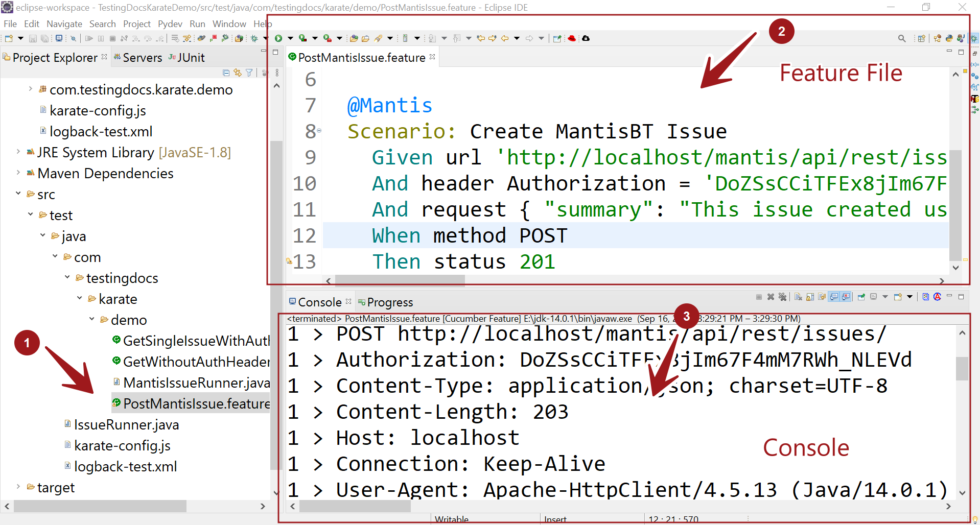The image size is (980, 525).
Task: Open Project Explorer view menu
Action: point(277,73)
